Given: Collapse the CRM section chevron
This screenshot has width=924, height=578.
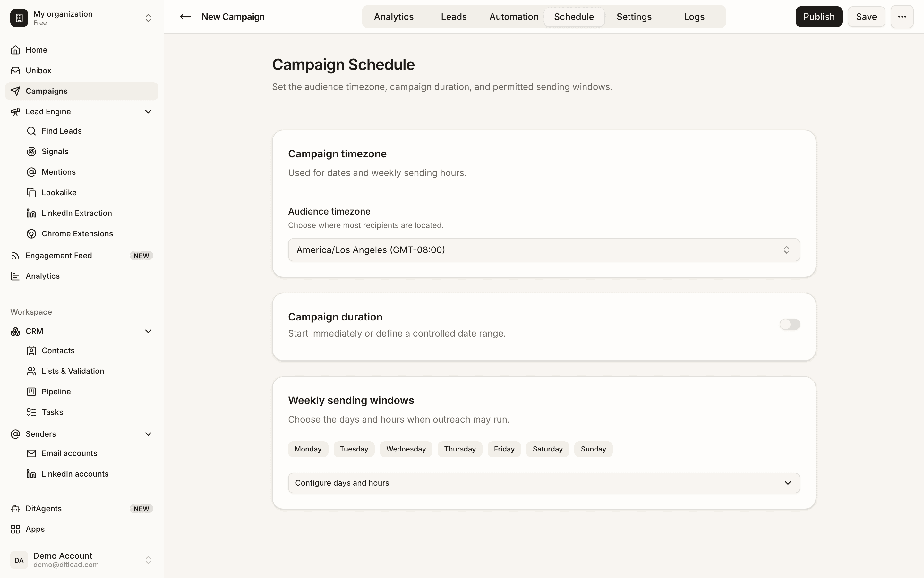Looking at the screenshot, I should (148, 331).
